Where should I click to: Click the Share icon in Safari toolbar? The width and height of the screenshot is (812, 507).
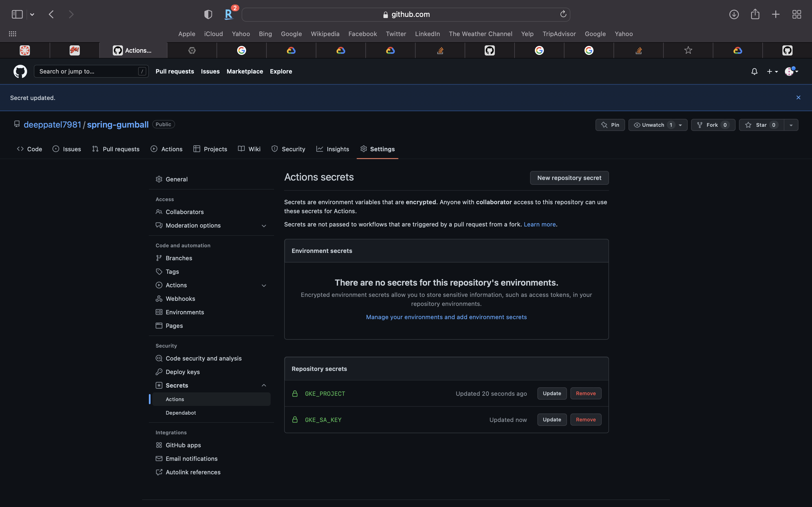755,14
